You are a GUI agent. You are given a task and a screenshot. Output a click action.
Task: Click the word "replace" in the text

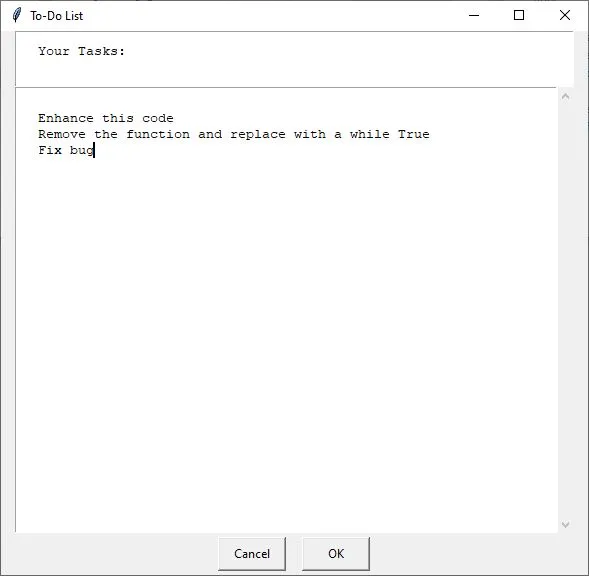[x=258, y=134]
